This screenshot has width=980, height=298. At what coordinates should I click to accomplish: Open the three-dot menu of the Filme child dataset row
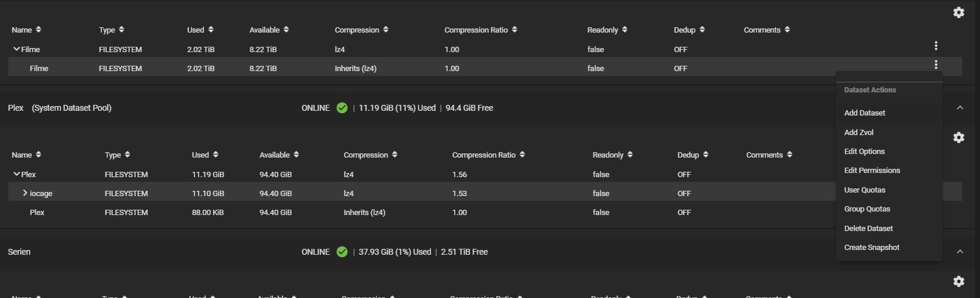click(936, 65)
